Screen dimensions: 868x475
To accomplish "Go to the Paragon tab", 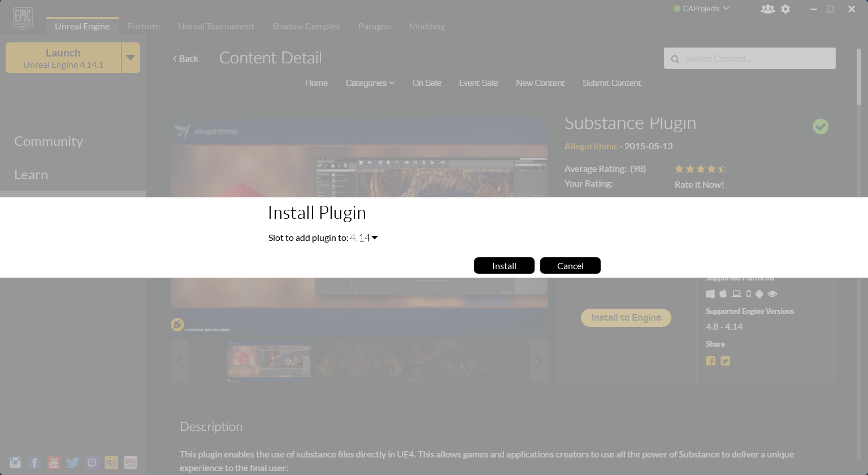I will (375, 26).
